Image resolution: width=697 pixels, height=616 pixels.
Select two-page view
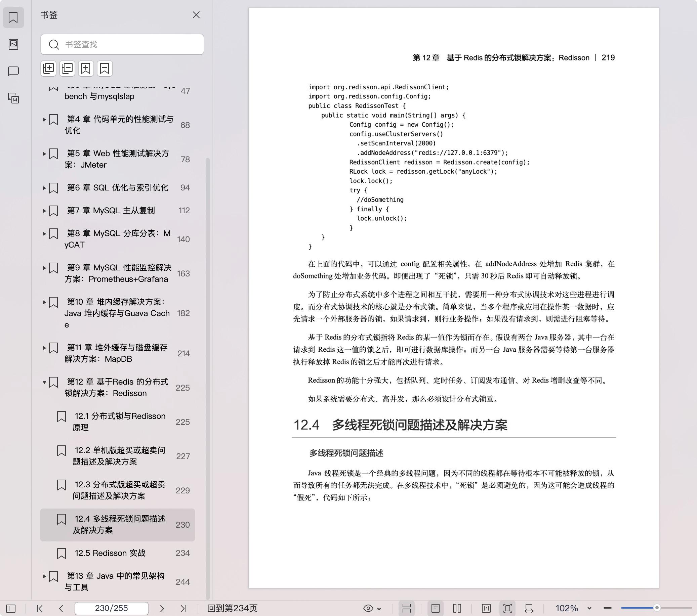[x=457, y=608]
